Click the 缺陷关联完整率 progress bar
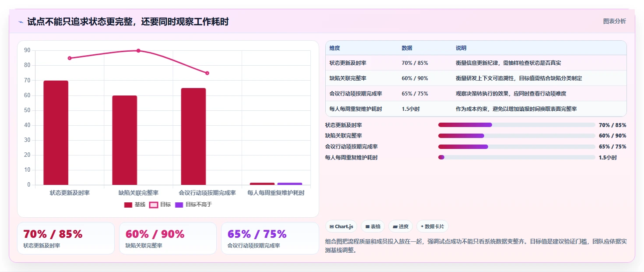644x272 pixels. coord(517,136)
